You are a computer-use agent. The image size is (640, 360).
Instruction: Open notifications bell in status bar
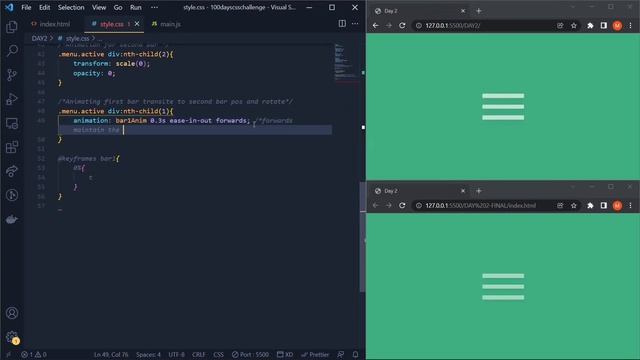(356, 355)
